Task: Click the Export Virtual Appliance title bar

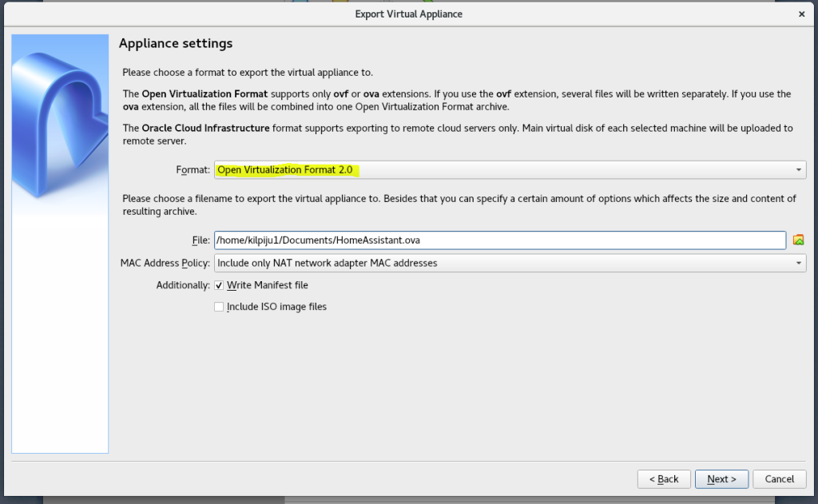Action: [x=408, y=14]
